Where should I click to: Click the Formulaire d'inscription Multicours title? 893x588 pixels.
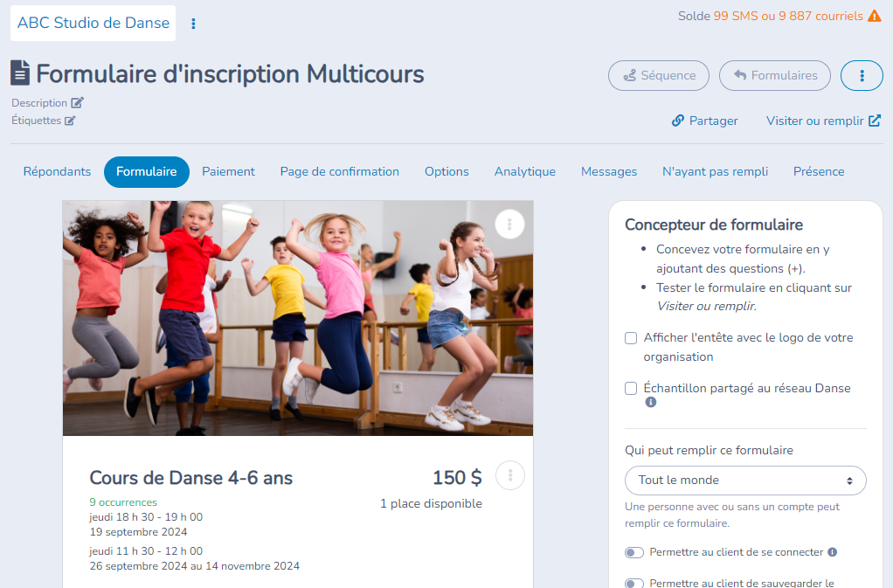[x=230, y=74]
